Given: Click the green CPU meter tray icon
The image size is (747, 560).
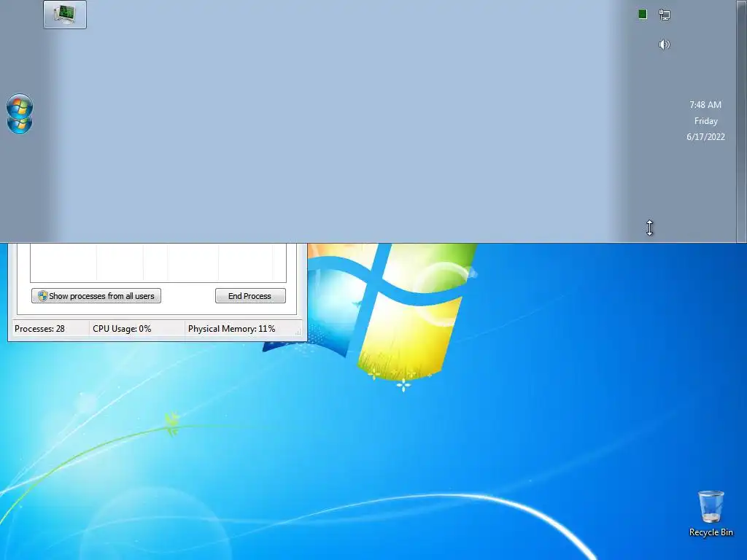Looking at the screenshot, I should [642, 15].
